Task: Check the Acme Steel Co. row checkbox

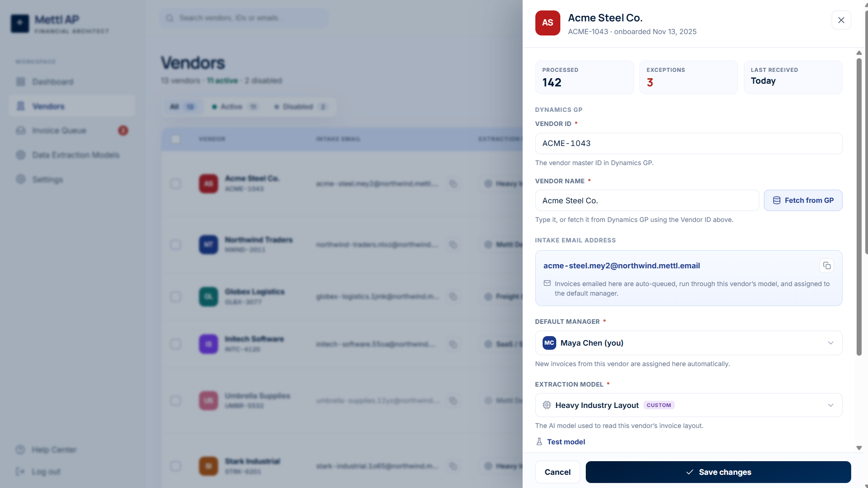Action: tap(175, 184)
